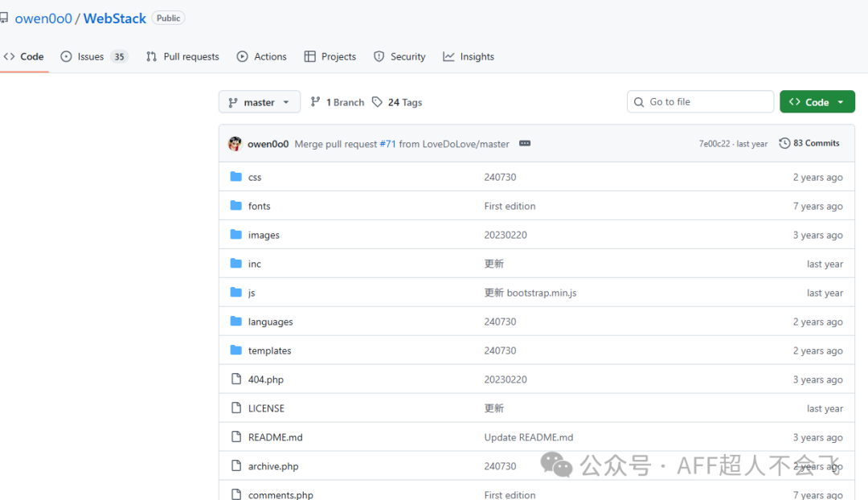Click the Code brackets tab icon
Screen dimensions: 868x500
[9, 56]
